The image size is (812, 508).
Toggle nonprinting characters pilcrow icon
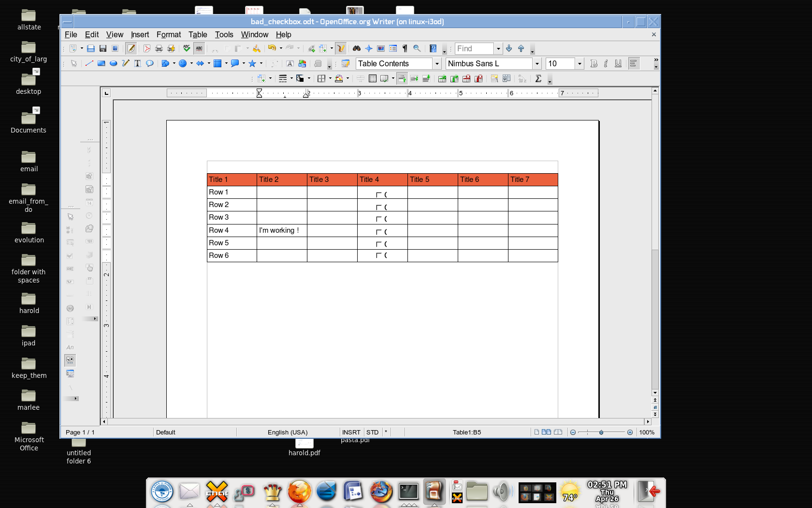pyautogui.click(x=405, y=48)
